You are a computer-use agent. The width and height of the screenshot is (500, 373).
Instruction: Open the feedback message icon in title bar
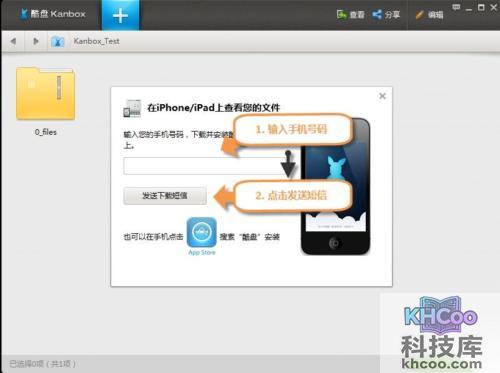[456, 7]
